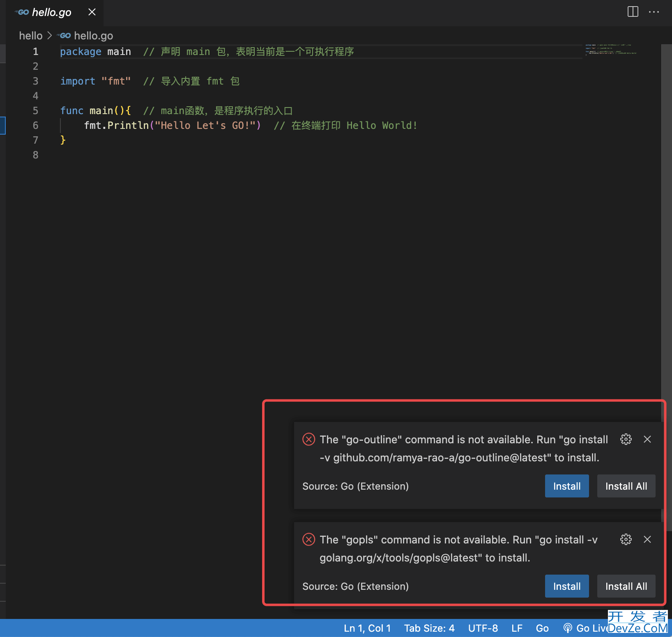Click line number 7 in gutter

tap(36, 140)
